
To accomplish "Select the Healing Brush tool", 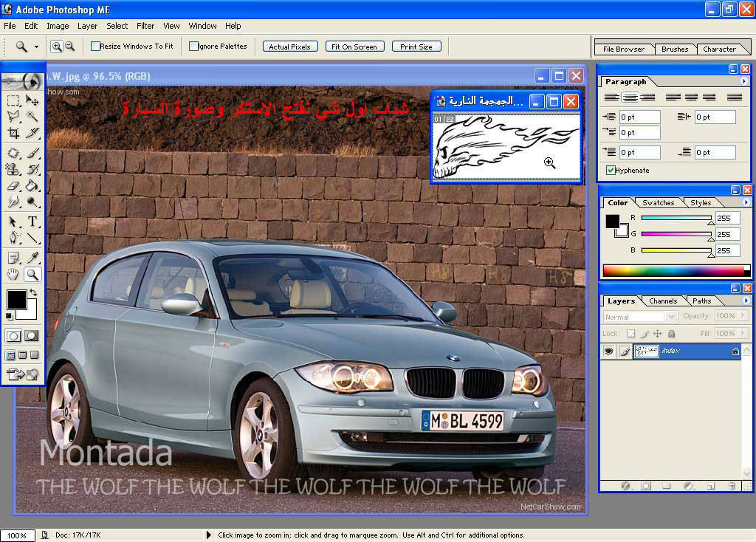I will point(13,153).
